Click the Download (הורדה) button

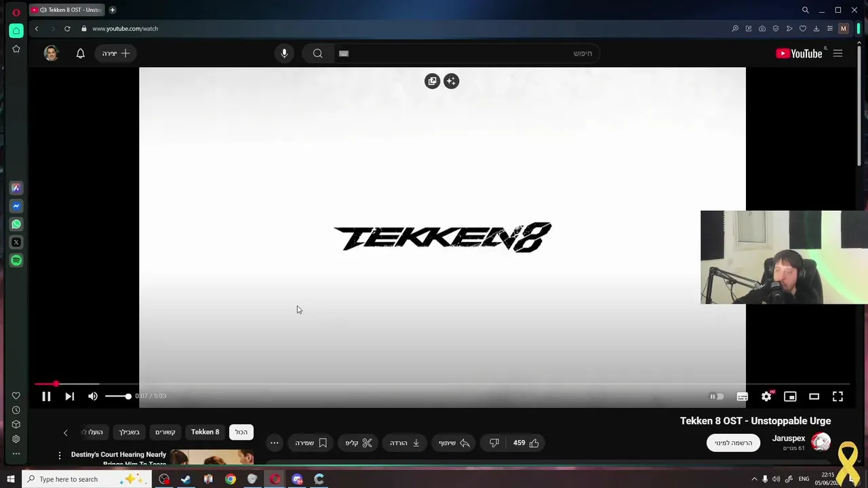(x=405, y=443)
